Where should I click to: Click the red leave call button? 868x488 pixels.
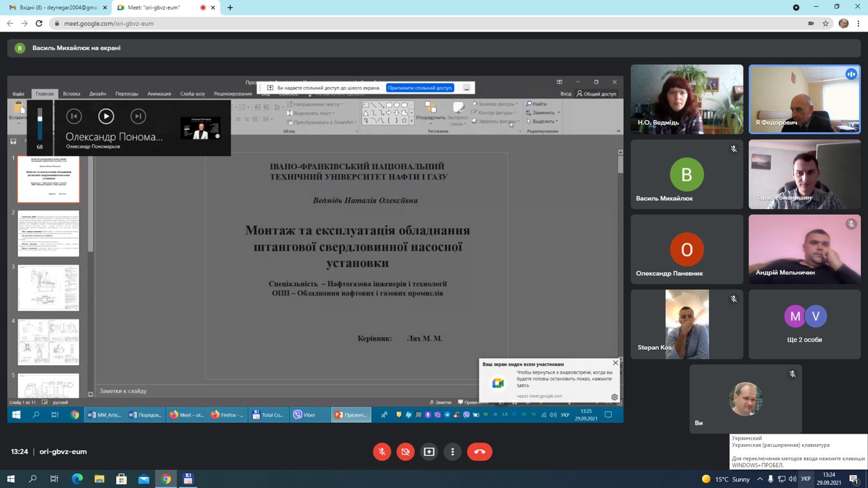[x=479, y=452]
